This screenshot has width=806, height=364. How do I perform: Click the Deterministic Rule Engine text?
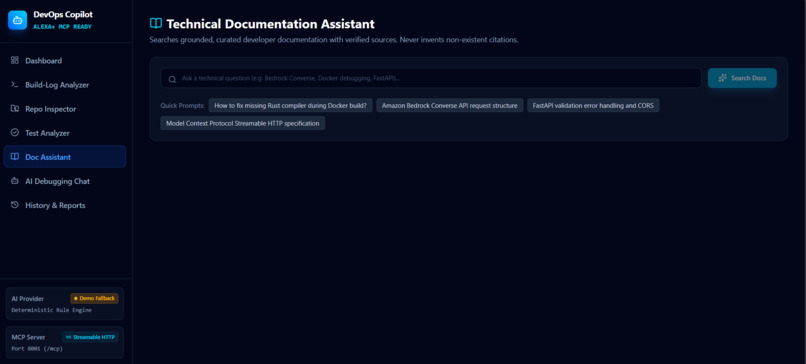point(51,310)
